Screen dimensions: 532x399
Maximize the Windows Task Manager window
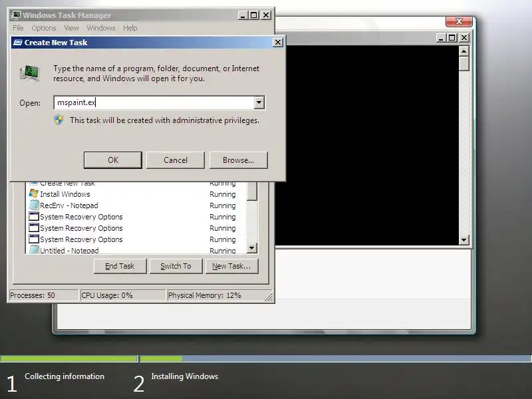pyautogui.click(x=253, y=15)
